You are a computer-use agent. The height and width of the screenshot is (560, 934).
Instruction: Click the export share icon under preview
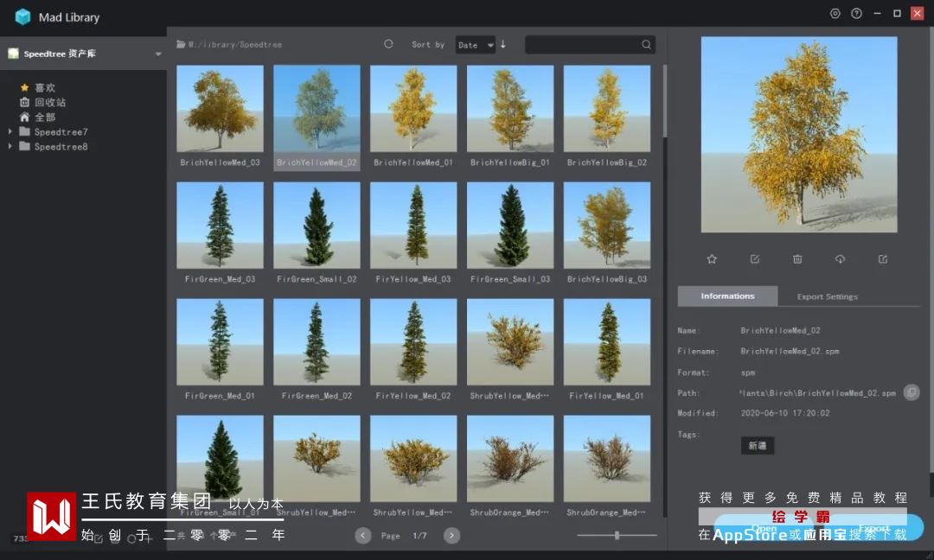[x=883, y=259]
